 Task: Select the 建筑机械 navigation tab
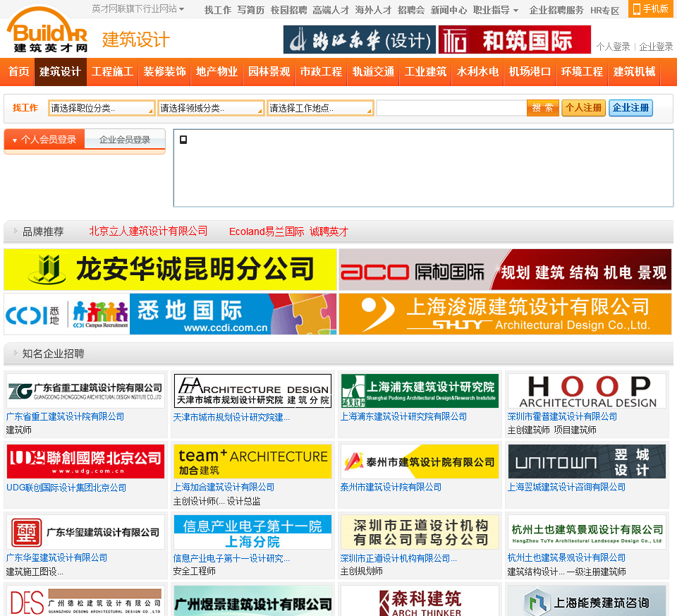tap(635, 72)
